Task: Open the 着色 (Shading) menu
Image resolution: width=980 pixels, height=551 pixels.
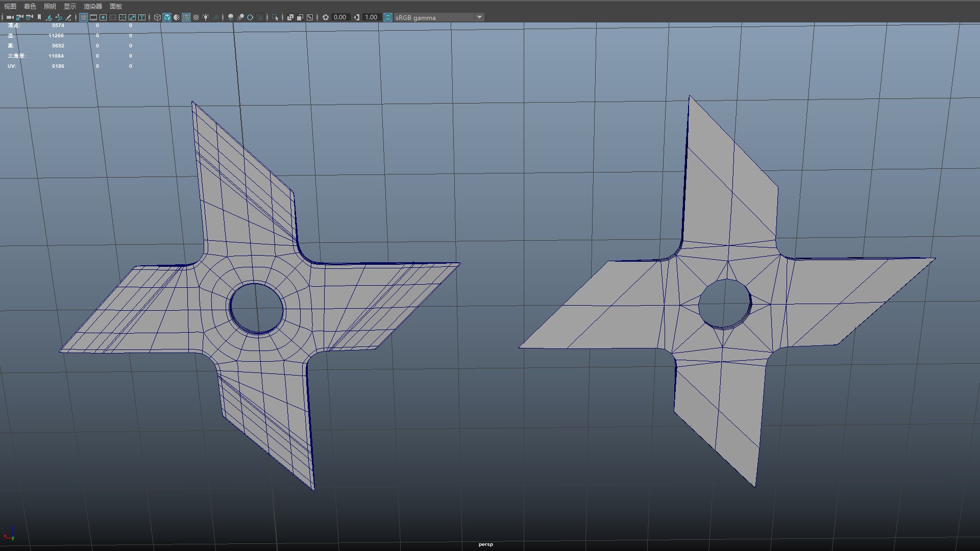Action: pyautogui.click(x=30, y=6)
